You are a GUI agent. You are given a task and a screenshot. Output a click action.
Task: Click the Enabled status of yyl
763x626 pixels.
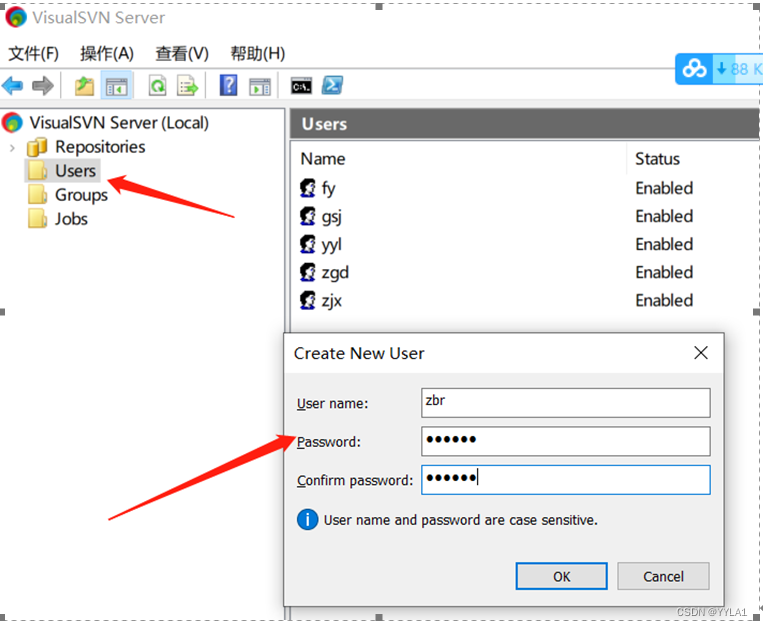click(664, 244)
